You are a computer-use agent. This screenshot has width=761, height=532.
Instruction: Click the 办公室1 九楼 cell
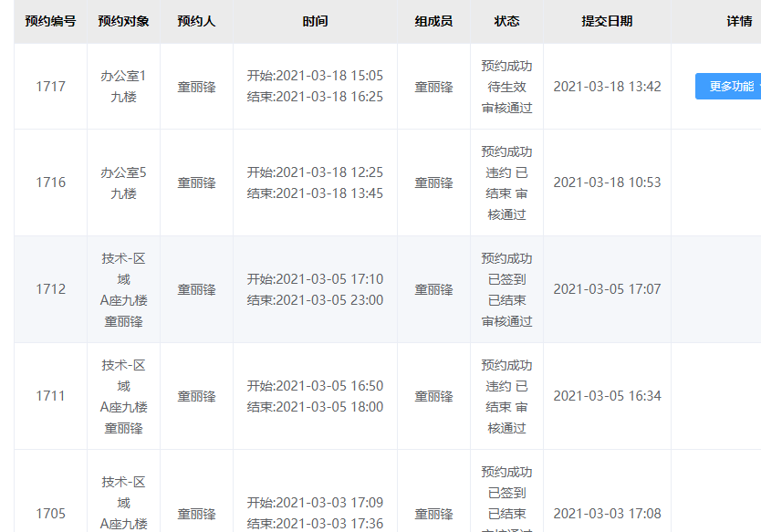123,87
